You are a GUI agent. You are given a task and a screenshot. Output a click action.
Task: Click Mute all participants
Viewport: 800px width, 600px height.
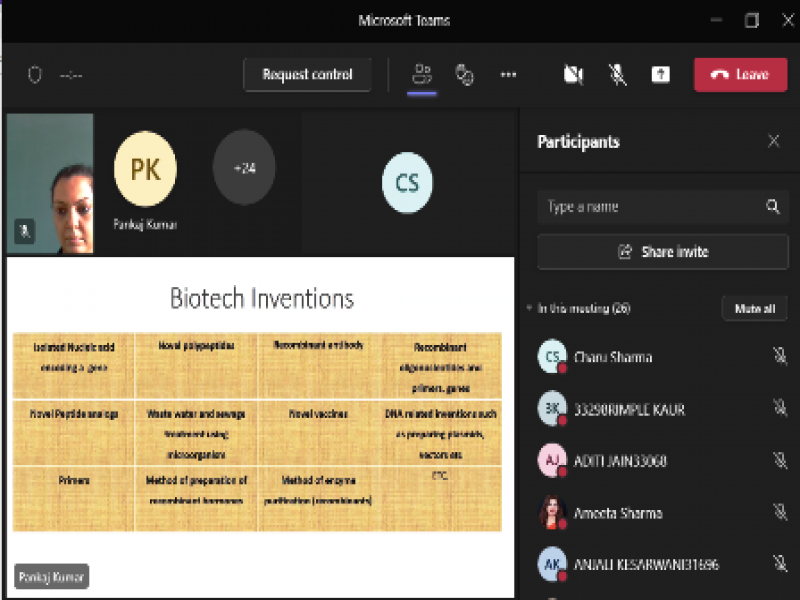(754, 309)
